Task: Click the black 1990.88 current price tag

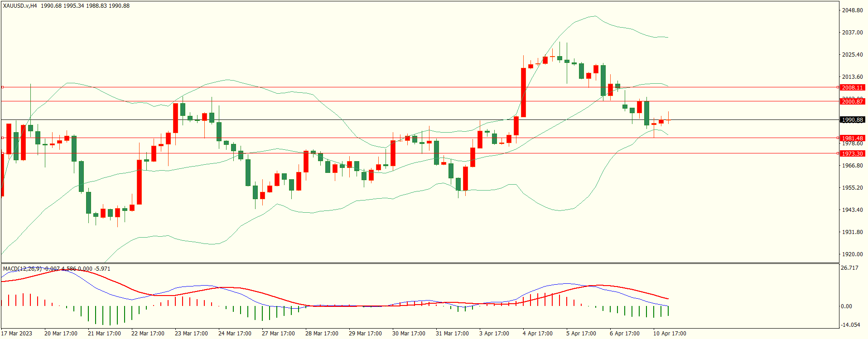Action: click(852, 120)
